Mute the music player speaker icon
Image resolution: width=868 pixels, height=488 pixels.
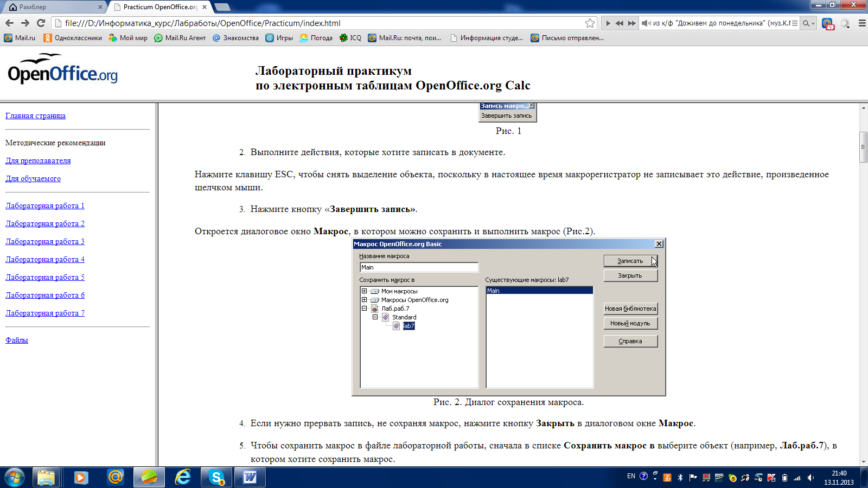click(646, 23)
